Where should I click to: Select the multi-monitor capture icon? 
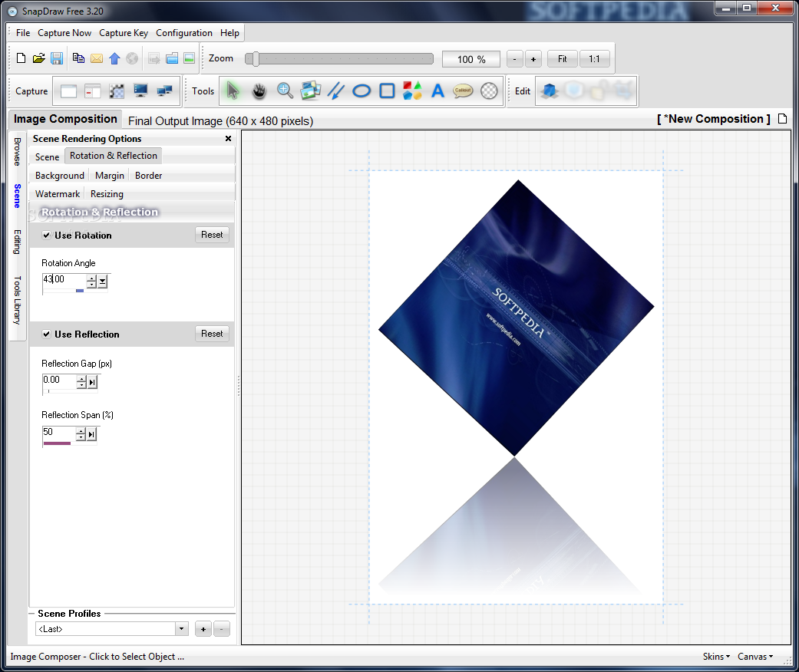[x=164, y=91]
